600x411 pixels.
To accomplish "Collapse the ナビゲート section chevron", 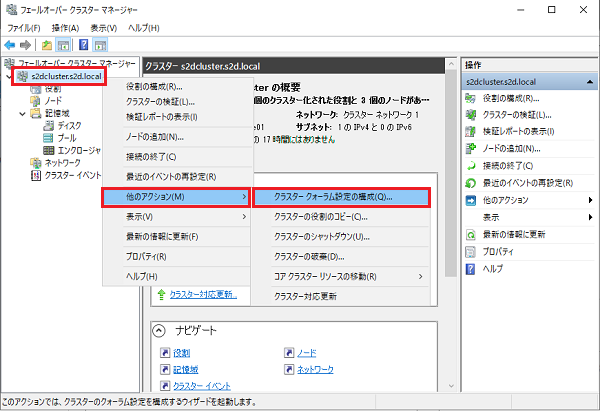I will pos(158,330).
